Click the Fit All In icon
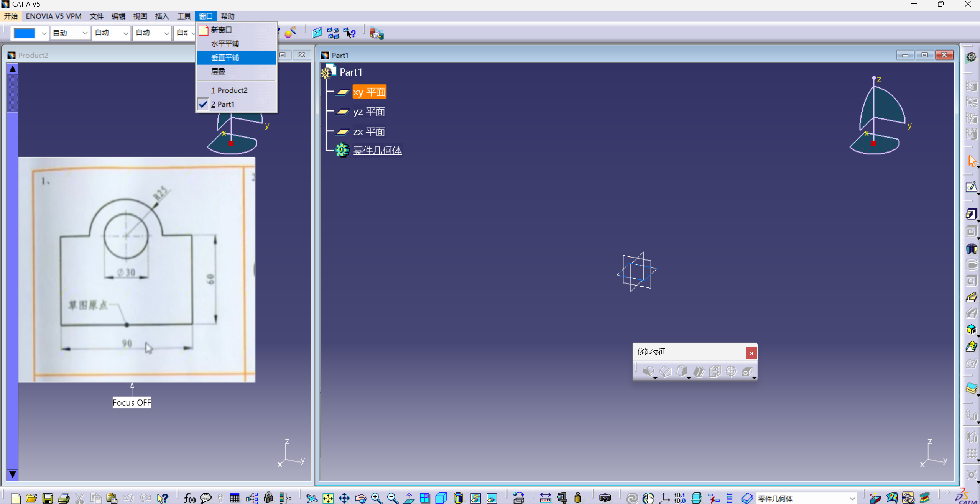The width and height of the screenshot is (980, 504). pos(328,497)
